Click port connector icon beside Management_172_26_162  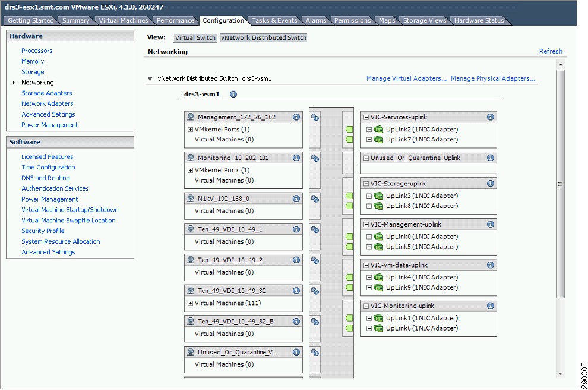tap(315, 118)
